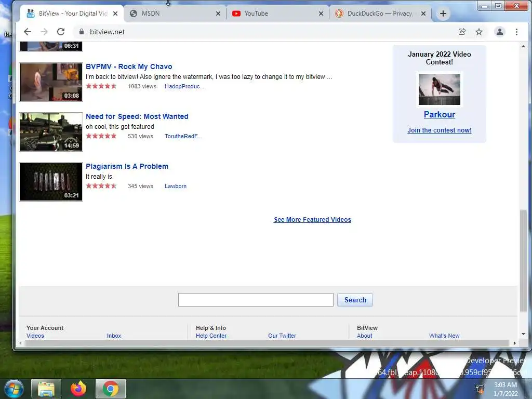Click Join the contest now! link

(440, 130)
